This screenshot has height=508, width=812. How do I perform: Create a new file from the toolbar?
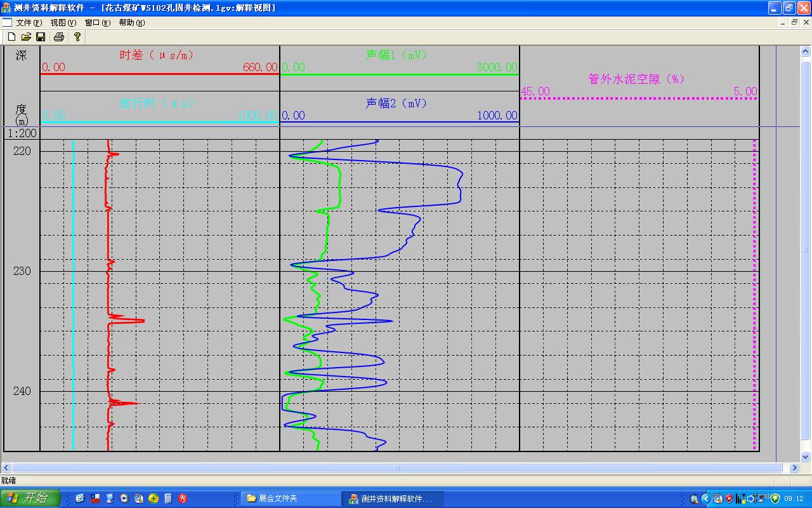pos(11,37)
